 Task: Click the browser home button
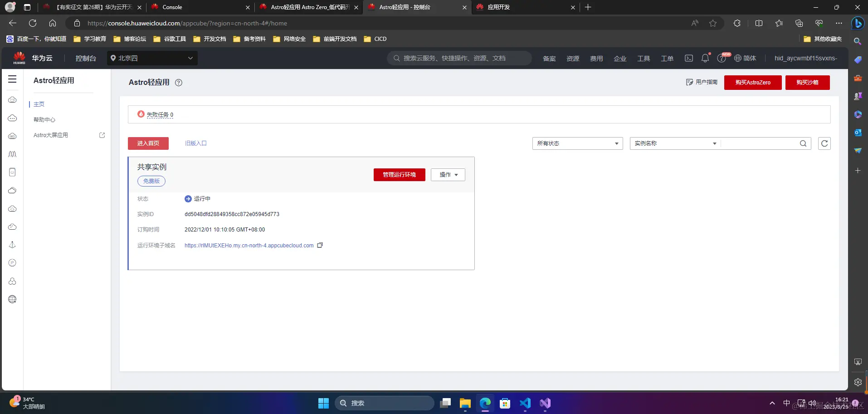pyautogui.click(x=53, y=23)
